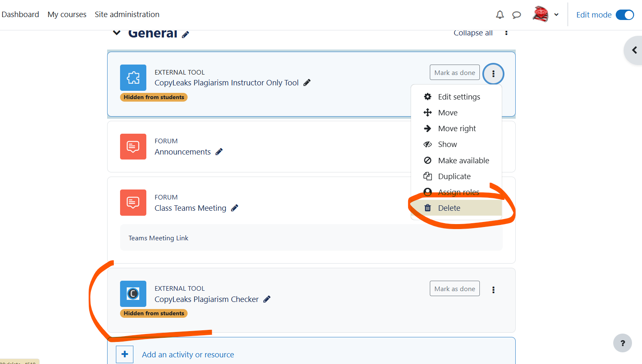Open the help question mark button

[622, 343]
